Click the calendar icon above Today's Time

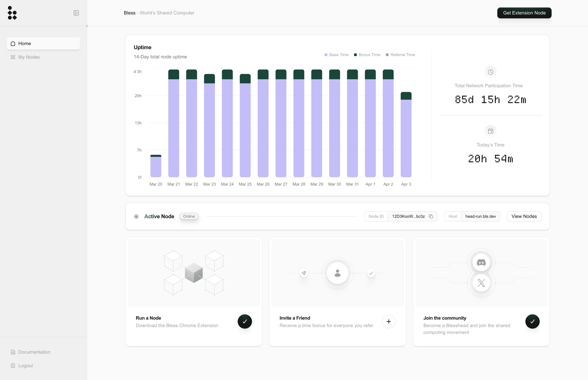(490, 131)
